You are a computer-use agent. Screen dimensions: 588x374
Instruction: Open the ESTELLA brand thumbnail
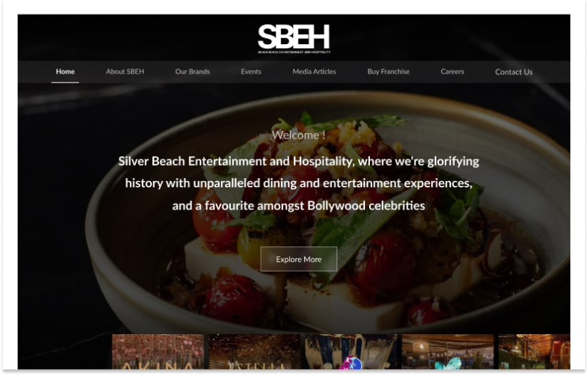[x=254, y=351]
